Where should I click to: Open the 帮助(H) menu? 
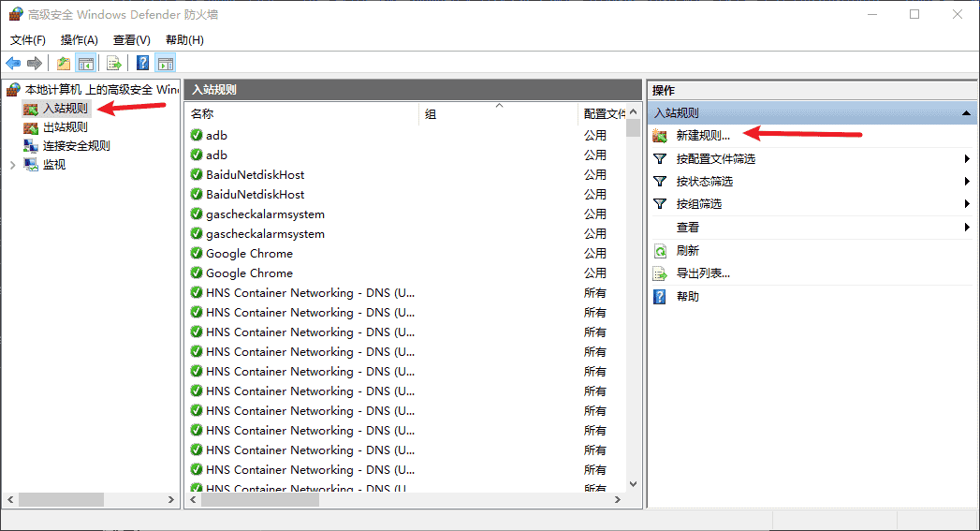(x=184, y=40)
